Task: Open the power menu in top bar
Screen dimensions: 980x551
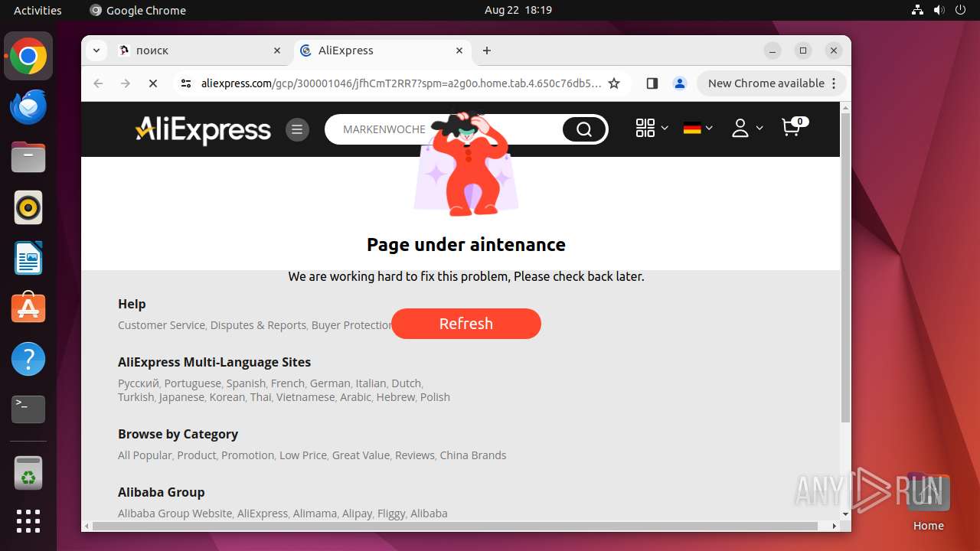Action: (x=961, y=10)
